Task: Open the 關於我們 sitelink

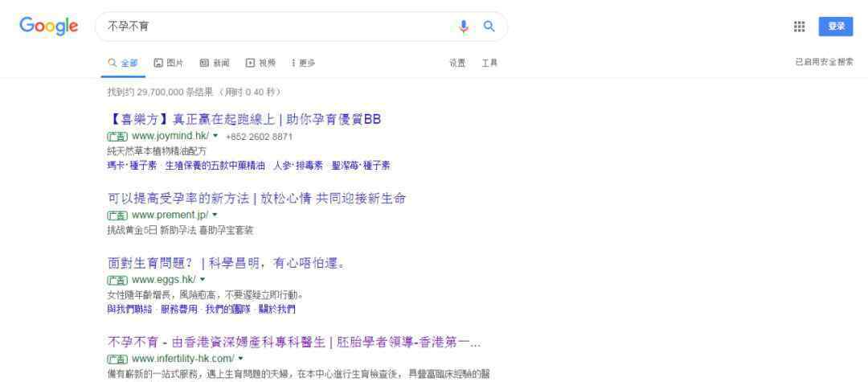Action: click(277, 309)
